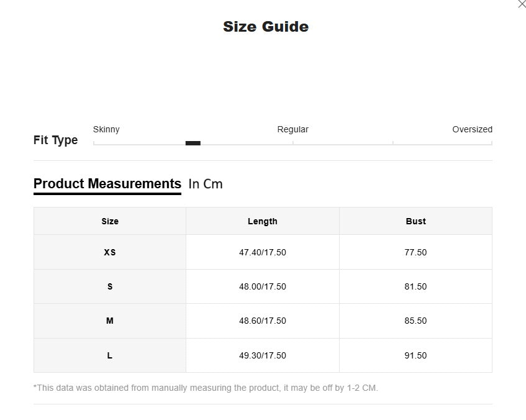Click the Regular fit label

[x=292, y=129]
